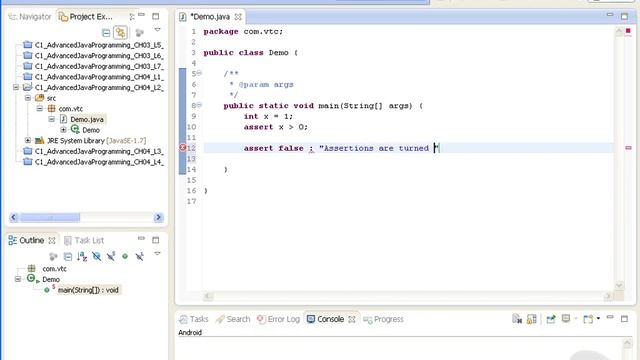Select com.vtc package in Outline
This screenshot has height=360, width=640.
[54, 269]
